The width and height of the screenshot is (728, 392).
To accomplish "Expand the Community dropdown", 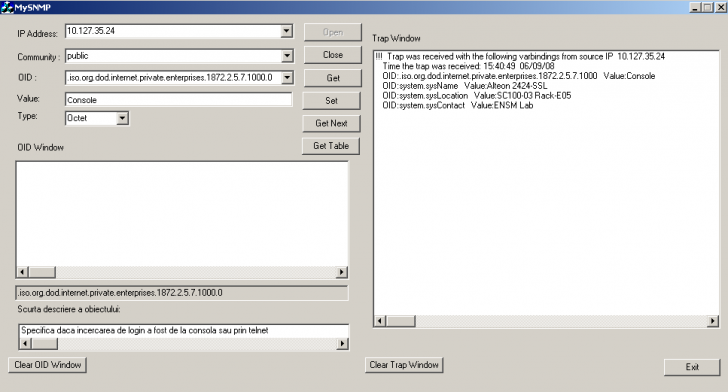I will 287,56.
